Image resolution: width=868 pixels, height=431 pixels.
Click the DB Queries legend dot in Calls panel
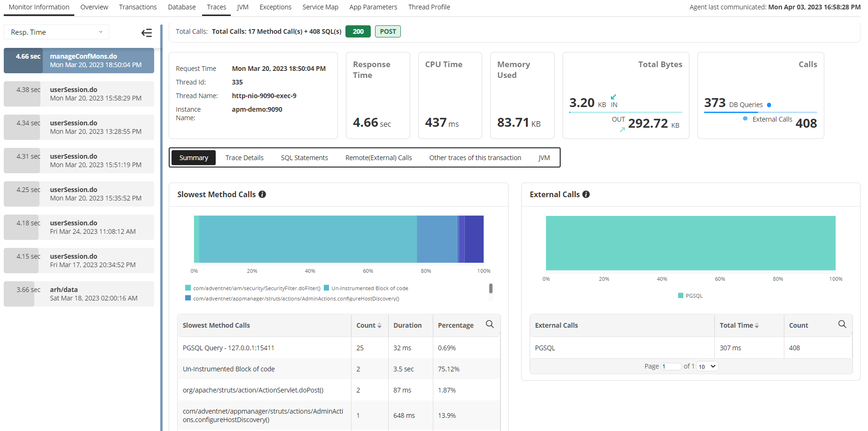770,105
